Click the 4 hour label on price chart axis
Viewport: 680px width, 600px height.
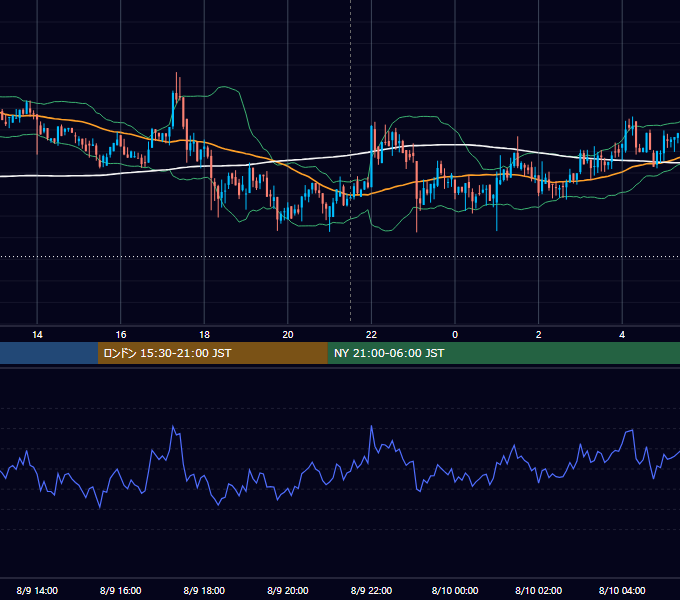[622, 335]
